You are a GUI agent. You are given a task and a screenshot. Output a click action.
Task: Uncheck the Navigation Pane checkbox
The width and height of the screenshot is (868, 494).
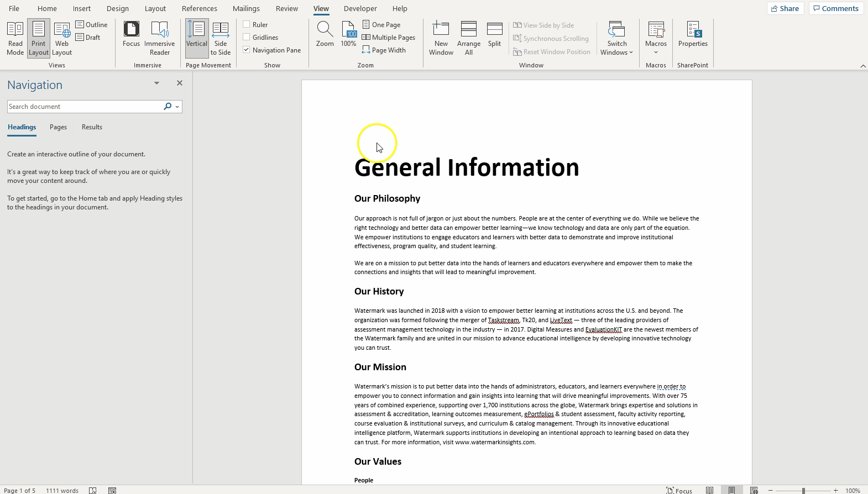247,50
